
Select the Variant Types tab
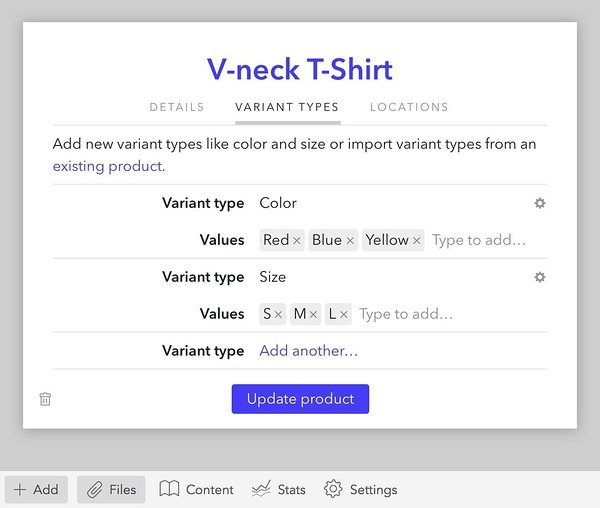287,107
